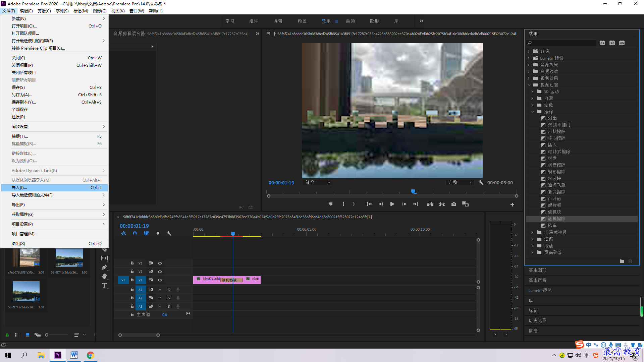
Task: Open the Program monitor button editor plus
Action: pos(512,204)
